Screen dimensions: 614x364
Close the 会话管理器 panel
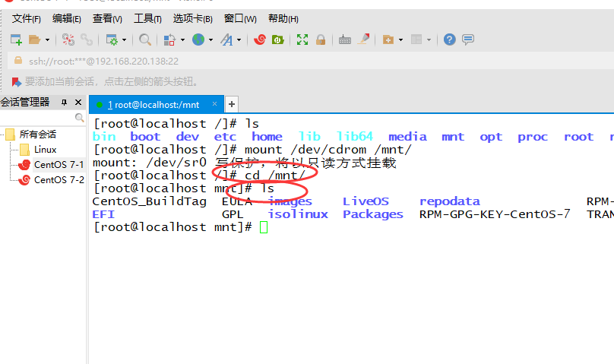point(78,103)
